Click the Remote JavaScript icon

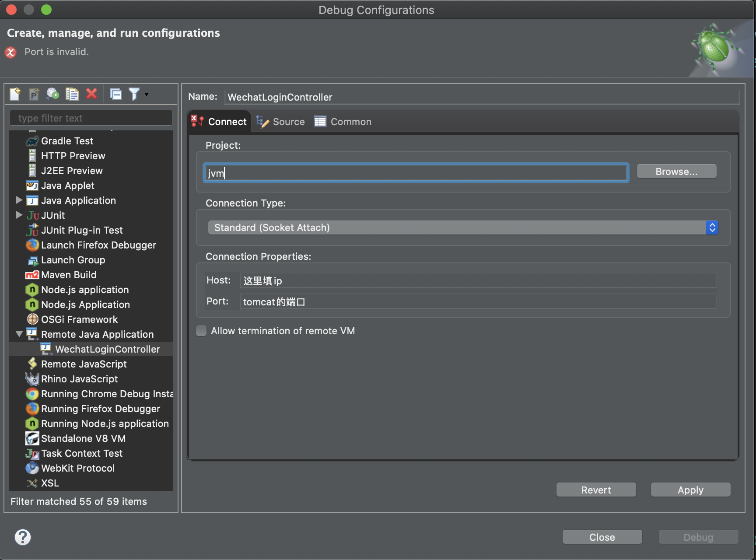pyautogui.click(x=32, y=364)
